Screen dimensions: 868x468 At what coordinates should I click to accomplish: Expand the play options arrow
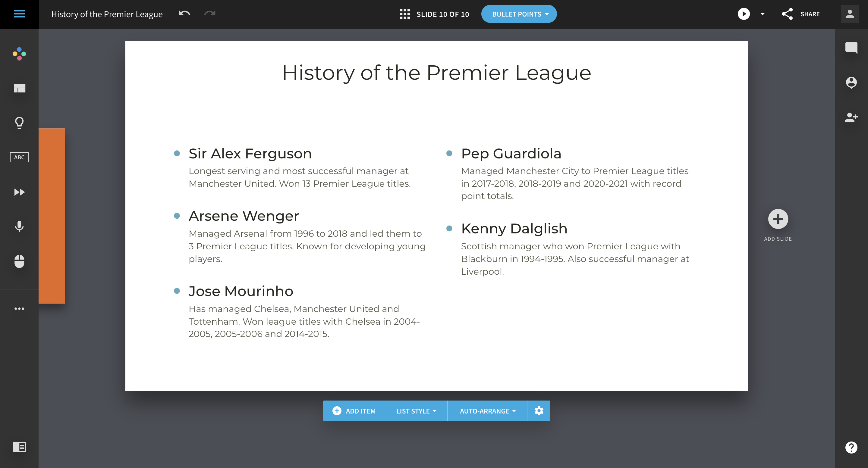[x=763, y=14]
